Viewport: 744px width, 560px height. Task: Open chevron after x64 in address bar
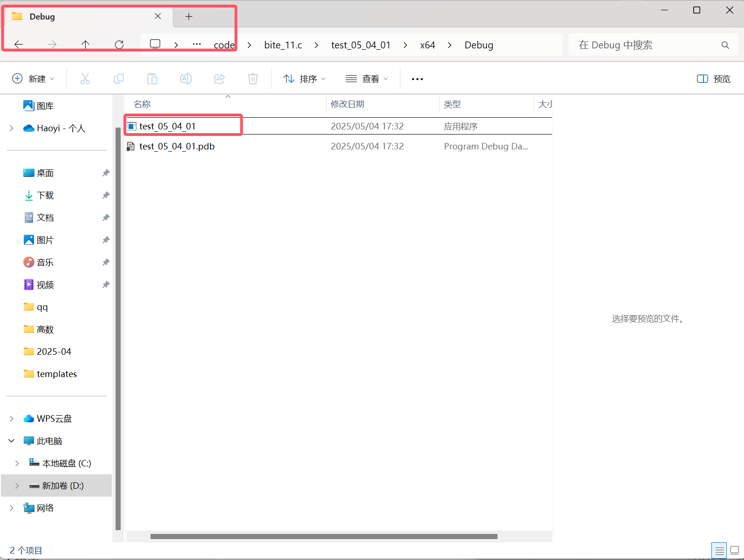(450, 45)
